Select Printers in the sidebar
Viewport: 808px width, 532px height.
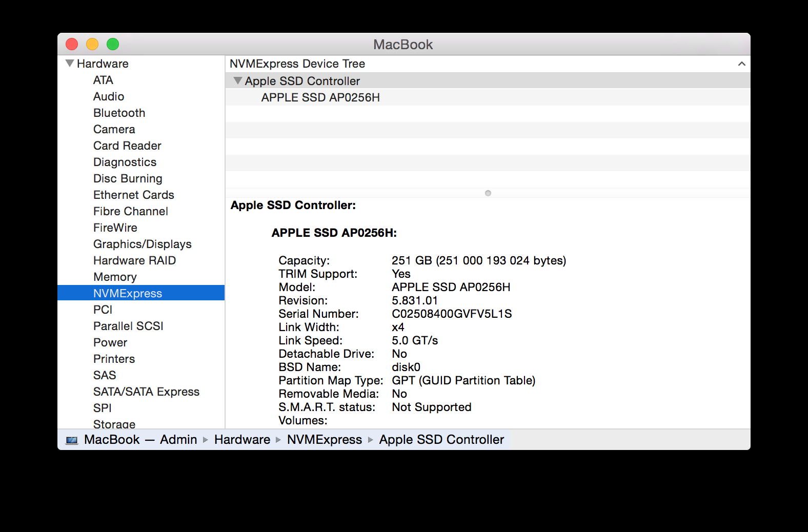pos(114,359)
